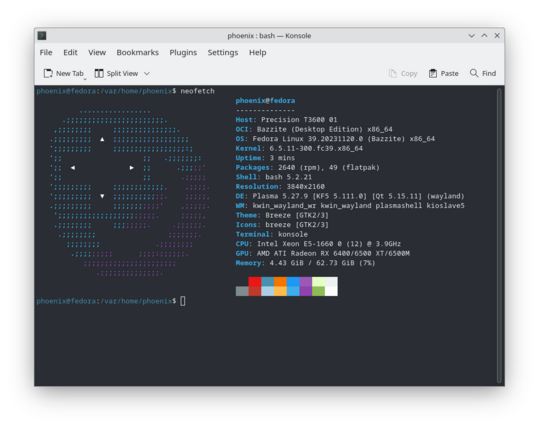Open the Help menu
Screen dimensions: 539x427
click(257, 53)
